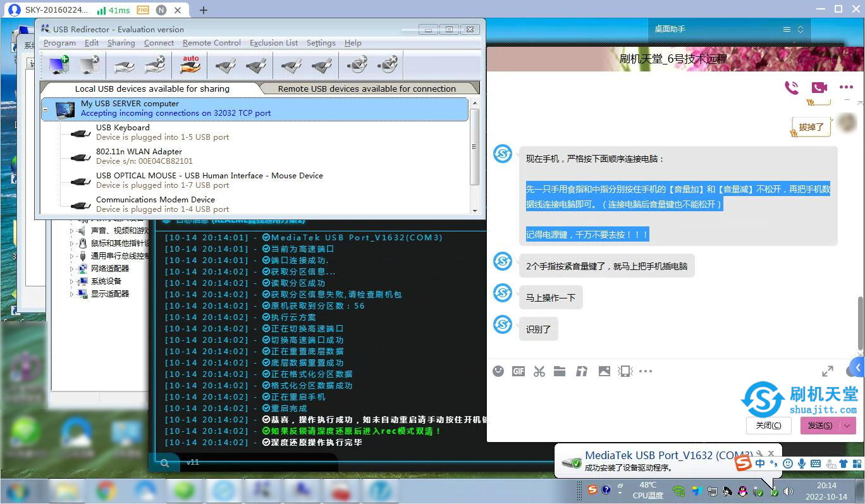This screenshot has height=504, width=865.
Task: Click the send file folder icon in chat
Action: tap(560, 371)
